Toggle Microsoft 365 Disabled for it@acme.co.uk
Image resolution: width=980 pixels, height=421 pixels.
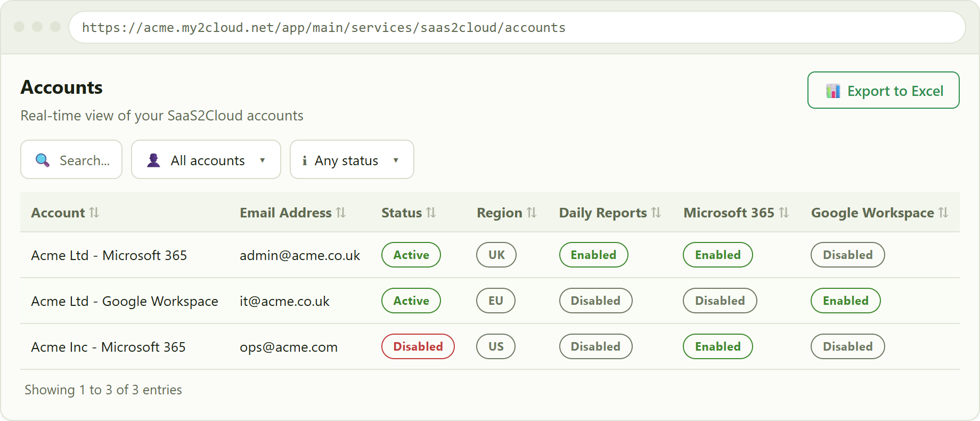coord(720,301)
